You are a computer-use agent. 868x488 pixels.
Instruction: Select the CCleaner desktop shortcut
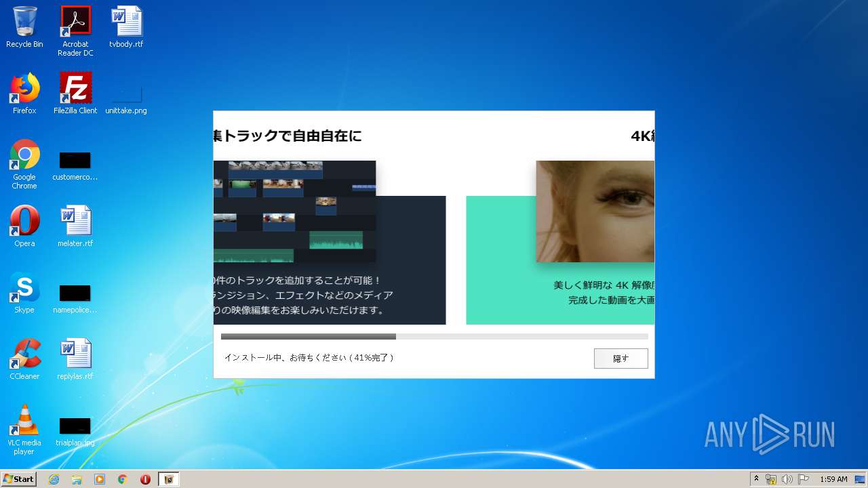24,359
